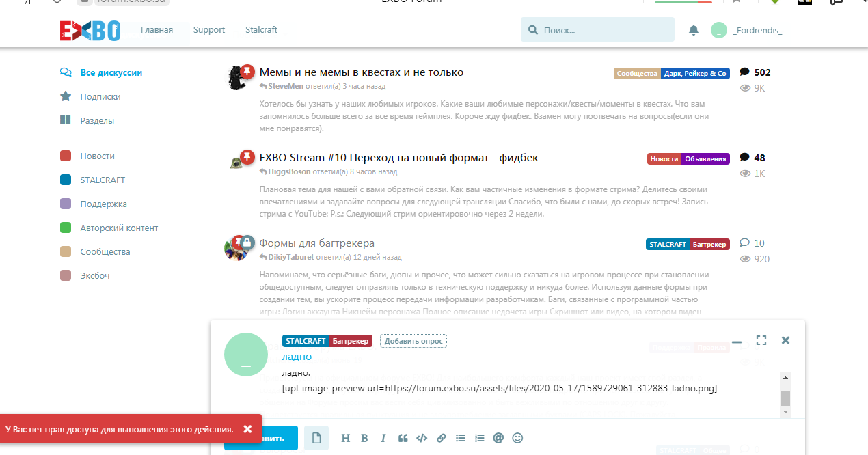This screenshot has width=868, height=455.
Task: Click the composer scrollbar thumb
Action: (786, 398)
